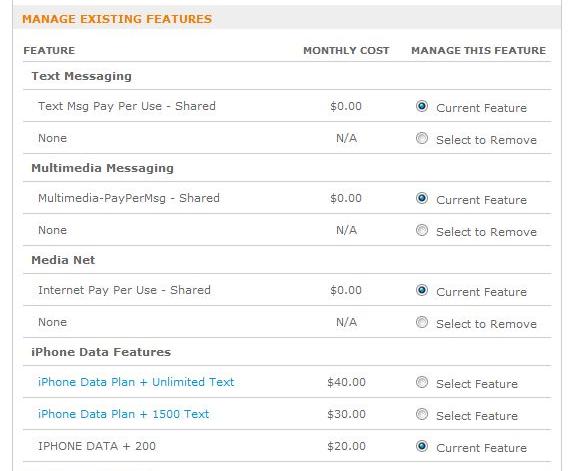Select Current Feature radio for Multimedia-PayPerMsg
The height and width of the screenshot is (471, 571).
pos(422,198)
